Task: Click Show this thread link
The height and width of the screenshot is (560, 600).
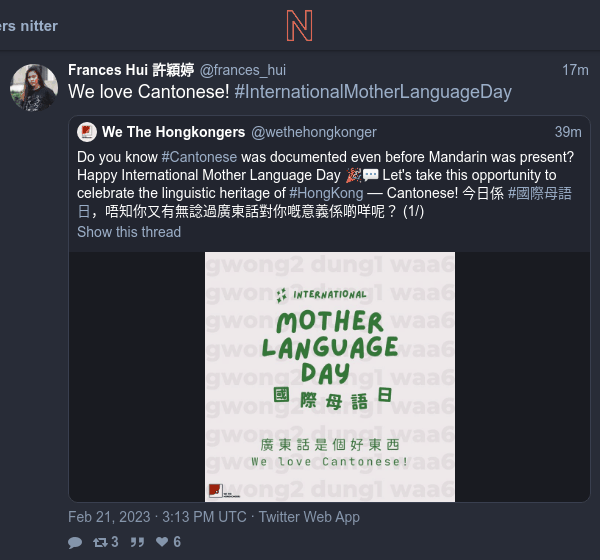Action: coord(129,232)
